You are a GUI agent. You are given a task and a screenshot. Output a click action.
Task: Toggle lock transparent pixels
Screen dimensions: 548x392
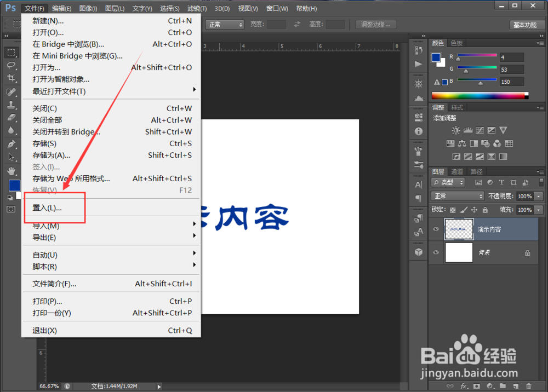tap(453, 210)
